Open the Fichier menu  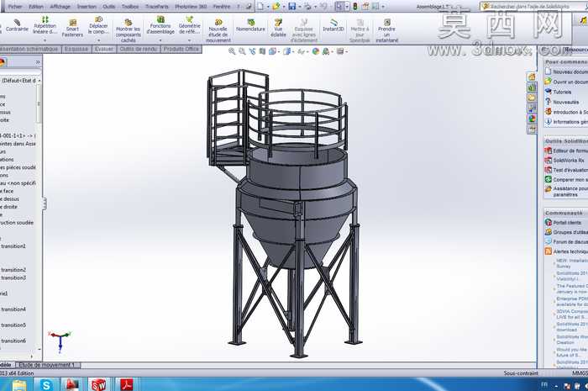(x=15, y=7)
